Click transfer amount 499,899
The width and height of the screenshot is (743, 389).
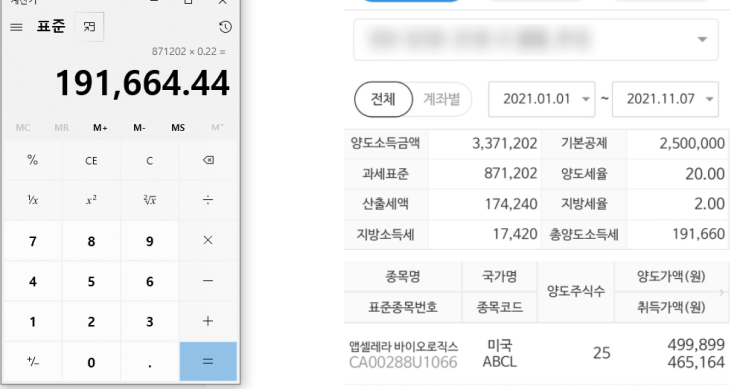pyautogui.click(x=696, y=344)
